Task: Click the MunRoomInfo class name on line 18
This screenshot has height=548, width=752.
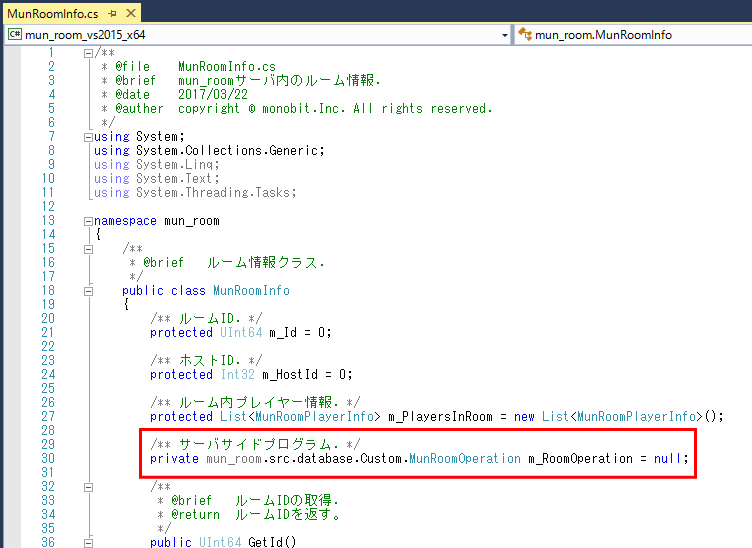Action: [x=251, y=291]
